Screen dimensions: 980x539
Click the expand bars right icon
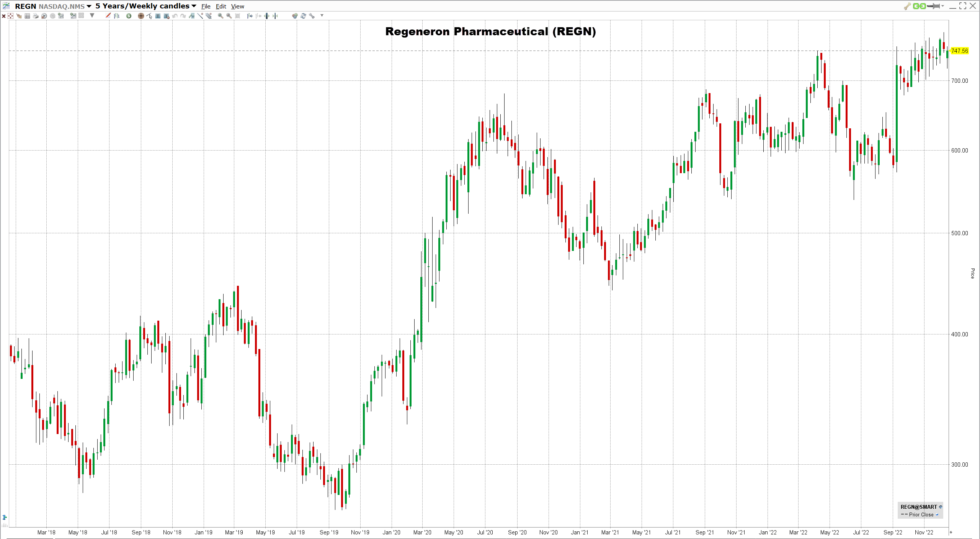(x=250, y=16)
